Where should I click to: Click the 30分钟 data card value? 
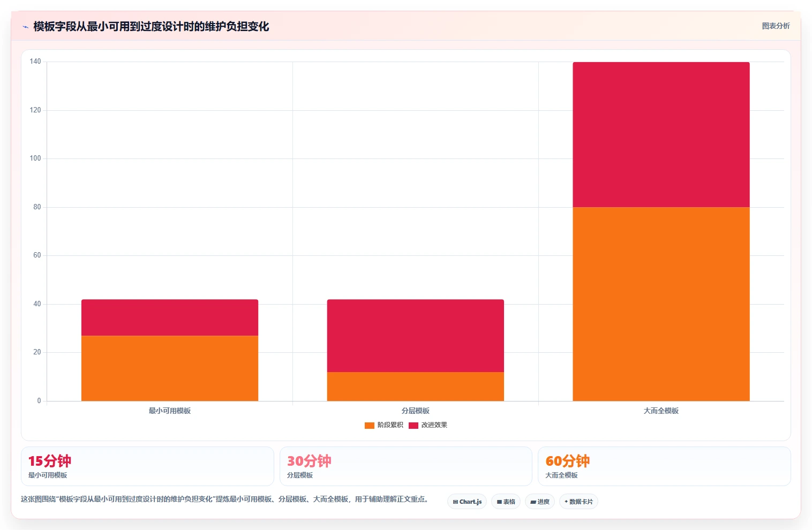coord(309,461)
